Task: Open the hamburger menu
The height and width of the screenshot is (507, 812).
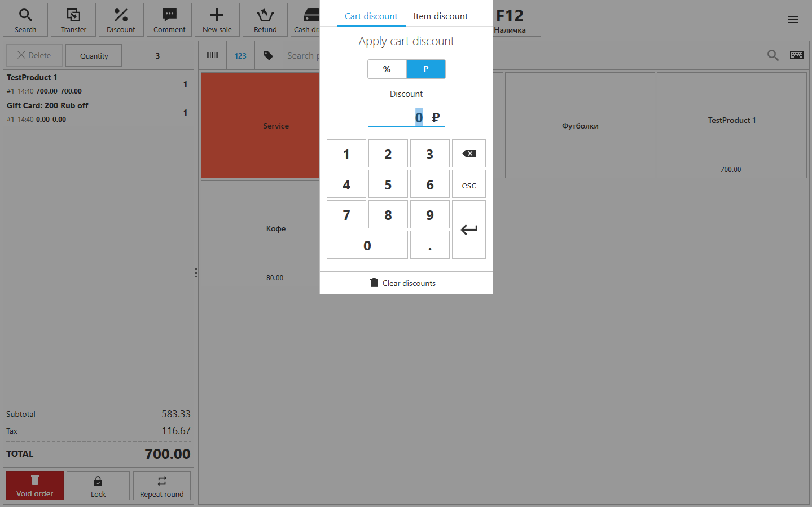Action: [x=793, y=20]
